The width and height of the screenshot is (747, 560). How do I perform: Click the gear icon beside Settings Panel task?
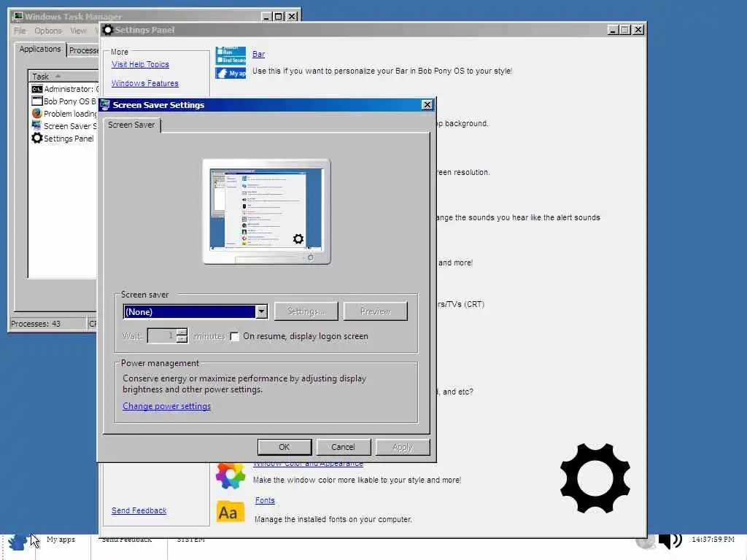[36, 138]
